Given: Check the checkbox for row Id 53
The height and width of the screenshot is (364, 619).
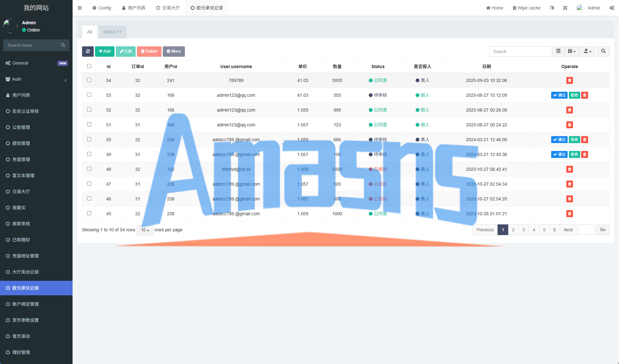Looking at the screenshot, I should click(x=89, y=95).
